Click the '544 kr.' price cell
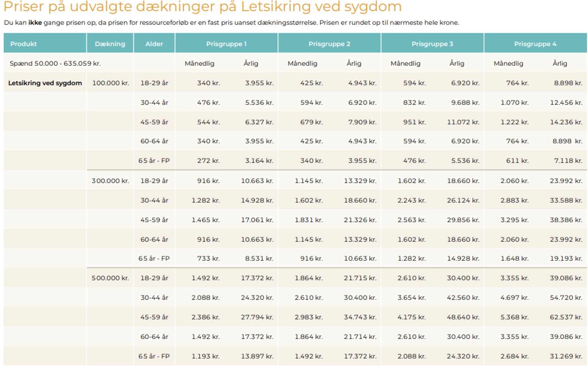The height and width of the screenshot is (366, 588). click(x=208, y=122)
